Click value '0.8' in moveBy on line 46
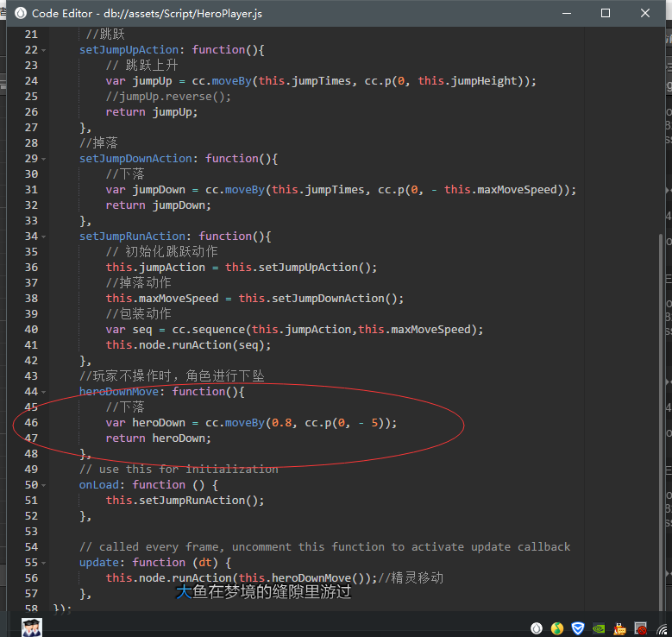The image size is (672, 637). (x=281, y=423)
